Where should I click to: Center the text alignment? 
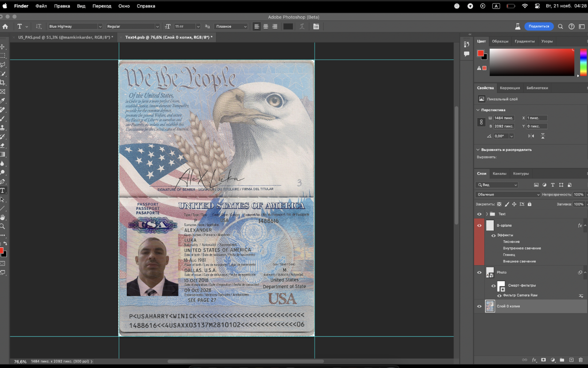tap(266, 27)
